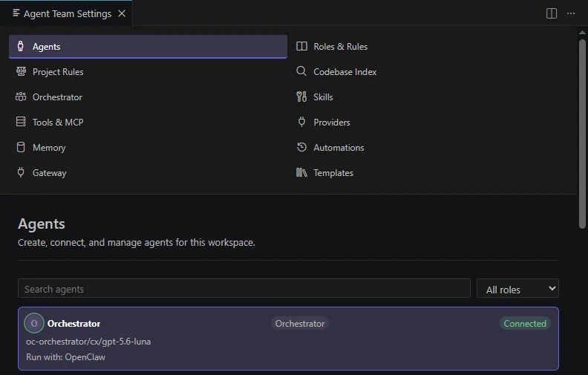Click the Orchestrator role badge
The height and width of the screenshot is (375, 588).
(300, 324)
